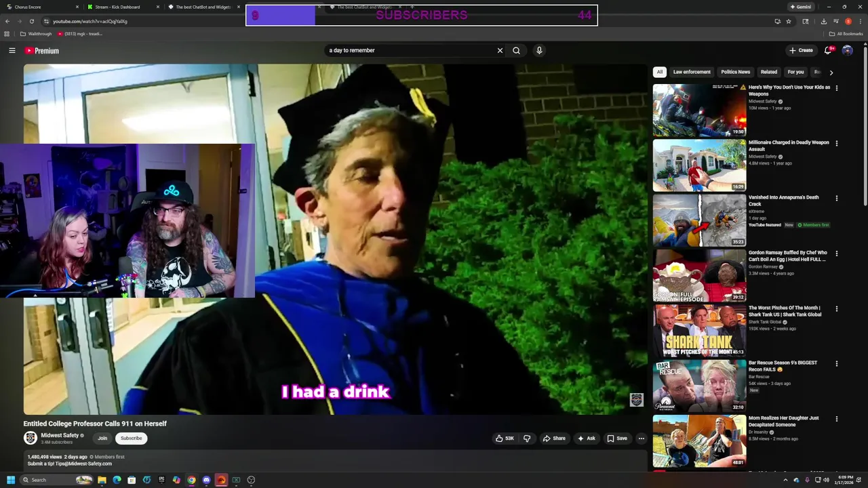Open options for 'Millionaire Charged in Deadly Weapon Assault'
The height and width of the screenshot is (488, 868).
(x=836, y=144)
